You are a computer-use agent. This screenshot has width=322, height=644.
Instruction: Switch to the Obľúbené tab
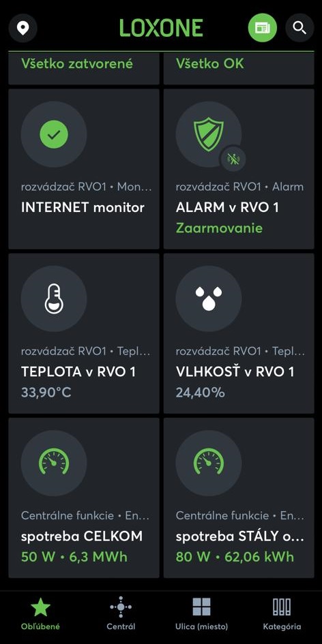40,613
